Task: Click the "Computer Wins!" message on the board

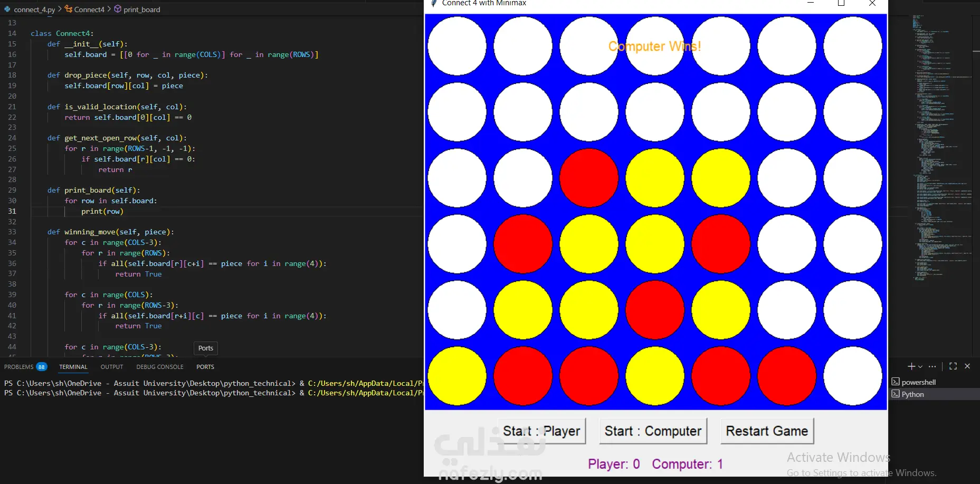Action: pyautogui.click(x=654, y=46)
